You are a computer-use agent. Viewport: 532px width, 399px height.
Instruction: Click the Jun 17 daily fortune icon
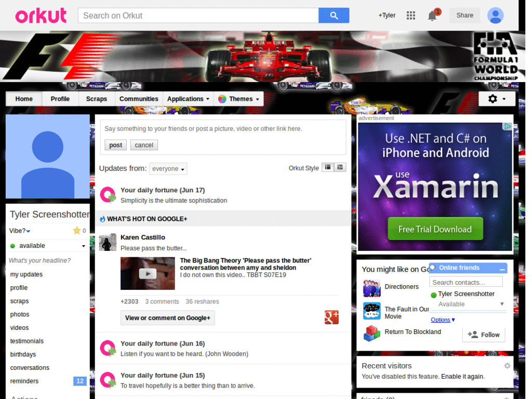(108, 195)
